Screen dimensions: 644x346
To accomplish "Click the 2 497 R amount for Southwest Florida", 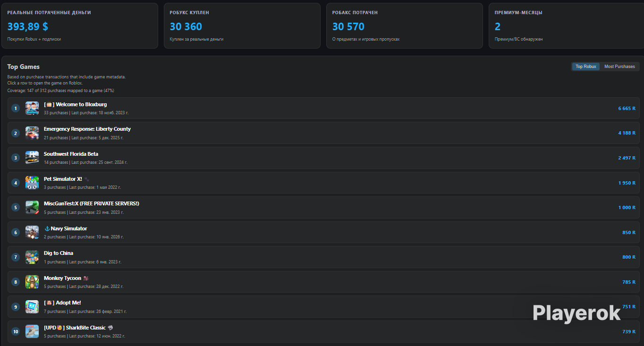I will pyautogui.click(x=627, y=158).
